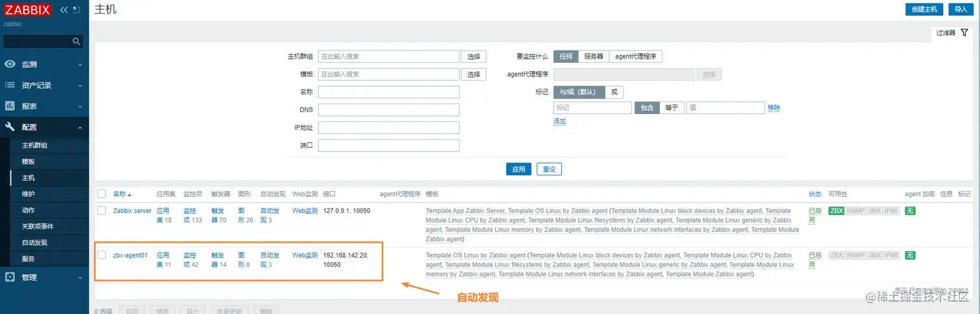Click the filter funnel icon
The image size is (980, 314).
pyautogui.click(x=964, y=32)
